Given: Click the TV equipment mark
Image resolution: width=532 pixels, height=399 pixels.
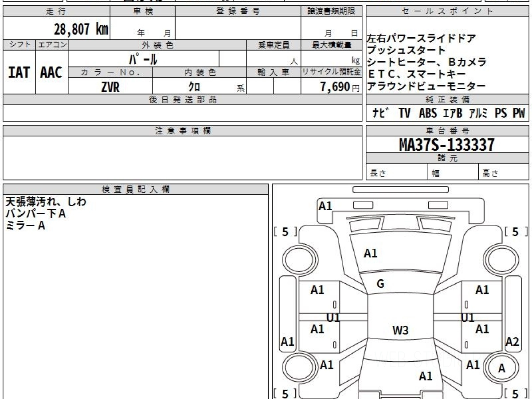Looking at the screenshot, I should [404, 113].
